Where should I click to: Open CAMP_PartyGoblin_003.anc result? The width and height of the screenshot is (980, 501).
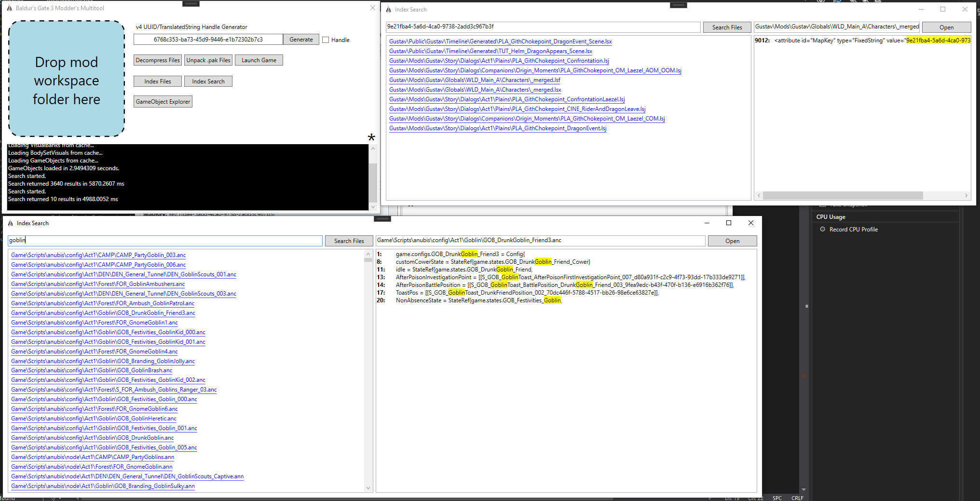click(98, 255)
